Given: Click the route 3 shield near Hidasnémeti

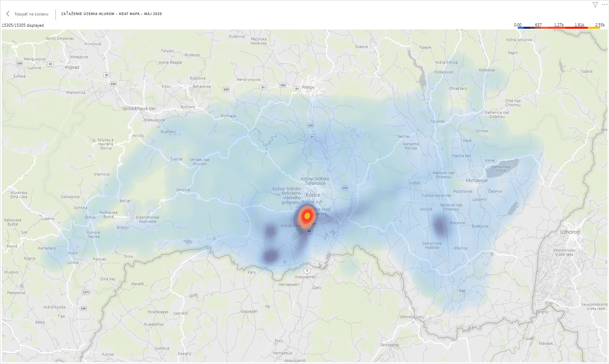Looking at the screenshot, I should pos(307,270).
